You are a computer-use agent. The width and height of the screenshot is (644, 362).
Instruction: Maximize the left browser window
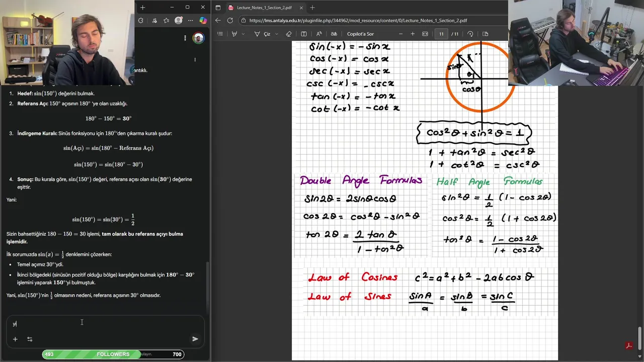coord(187,8)
